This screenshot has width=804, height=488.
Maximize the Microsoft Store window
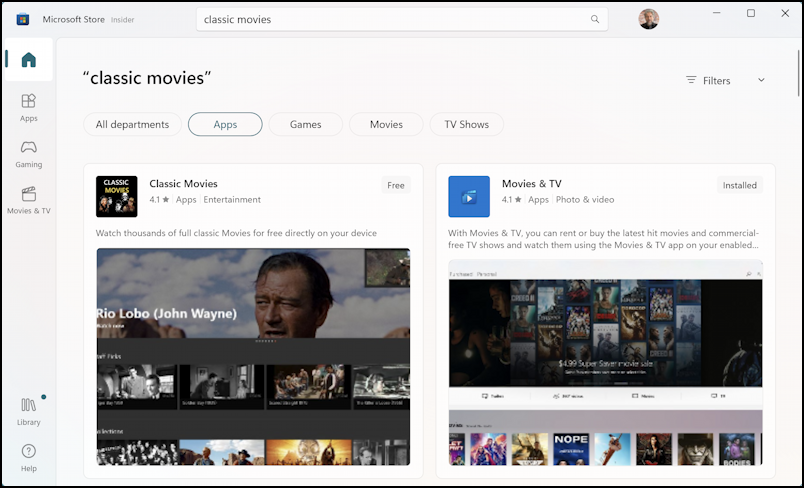click(751, 13)
